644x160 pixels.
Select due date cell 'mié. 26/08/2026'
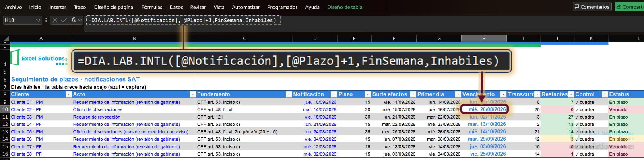pyautogui.click(x=485, y=109)
